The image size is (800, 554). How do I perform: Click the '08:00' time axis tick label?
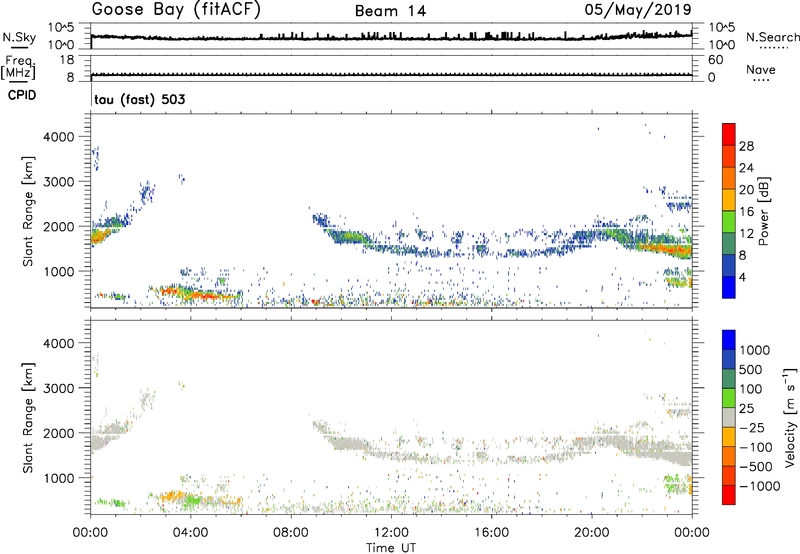pos(291,533)
